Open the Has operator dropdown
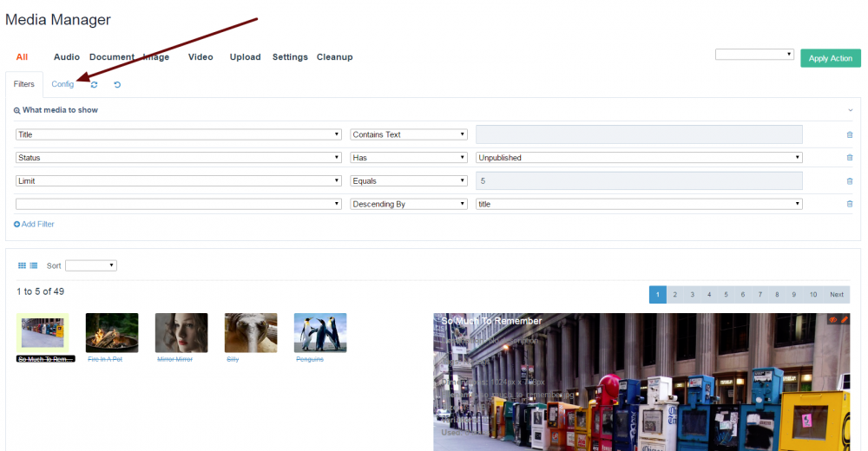Image resolution: width=868 pixels, height=451 pixels. (409, 158)
